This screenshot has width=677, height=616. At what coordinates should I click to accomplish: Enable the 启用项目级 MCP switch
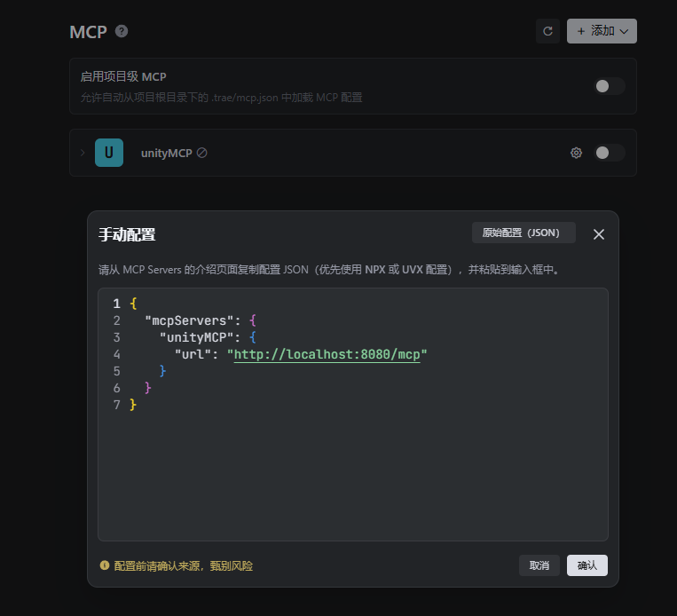(609, 86)
